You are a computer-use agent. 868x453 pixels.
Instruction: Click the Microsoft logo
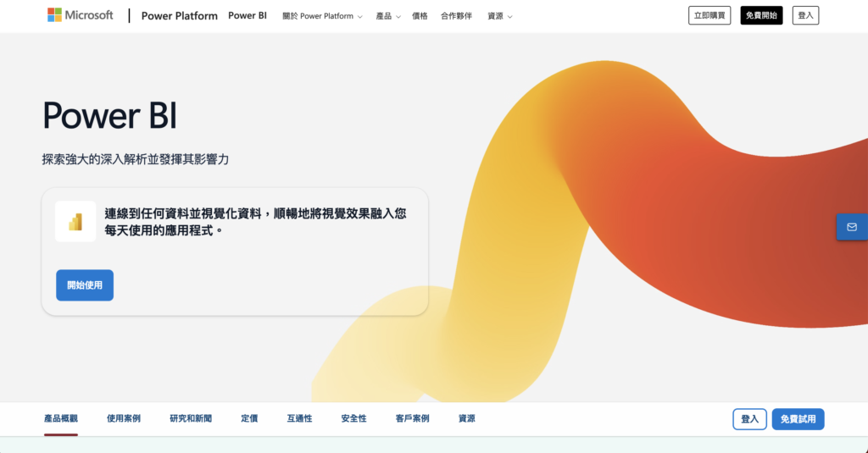coord(81,15)
